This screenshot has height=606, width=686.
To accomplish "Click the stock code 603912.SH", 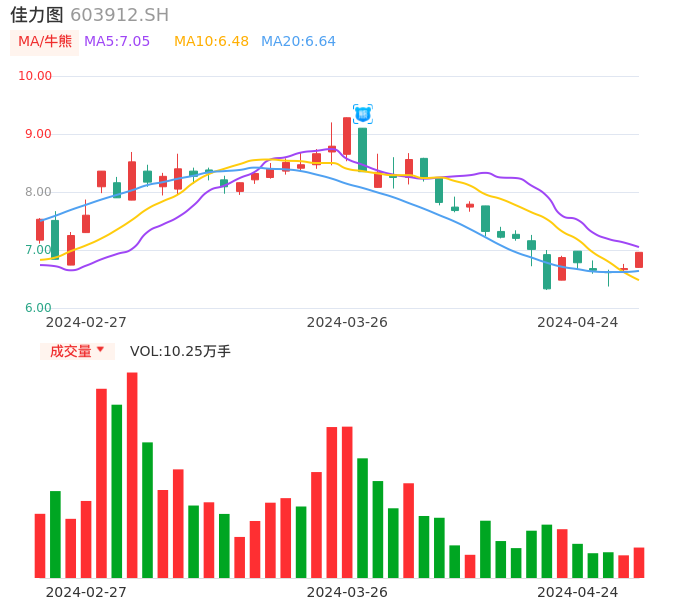I will (119, 15).
